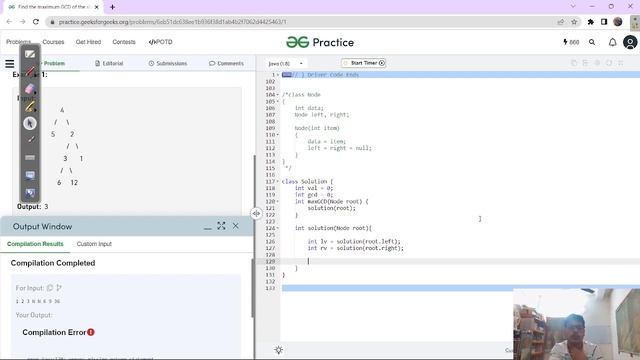This screenshot has width=640, height=360.
Task: Close the Output Window panel
Action: pyautogui.click(x=236, y=226)
